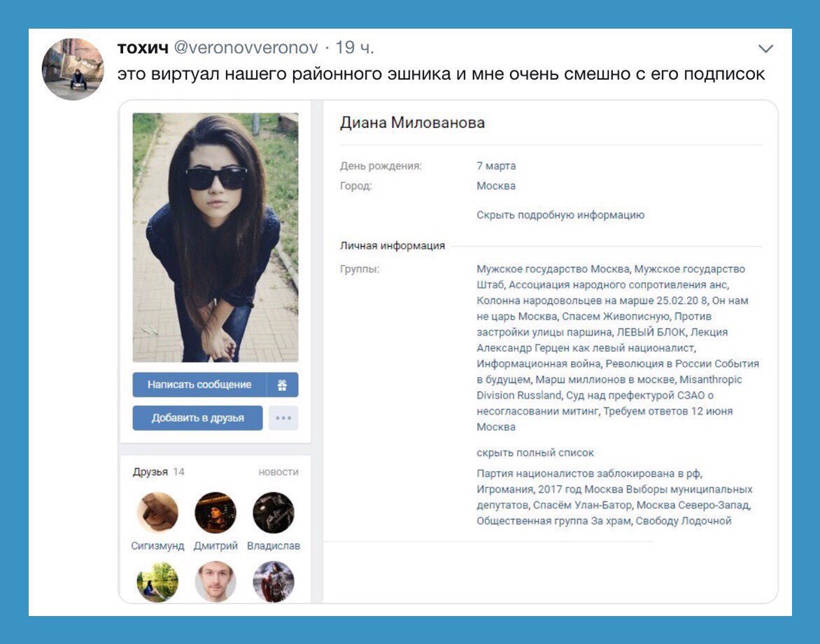Open тохич's round profile avatar
This screenshot has width=820, height=644.
tap(73, 69)
